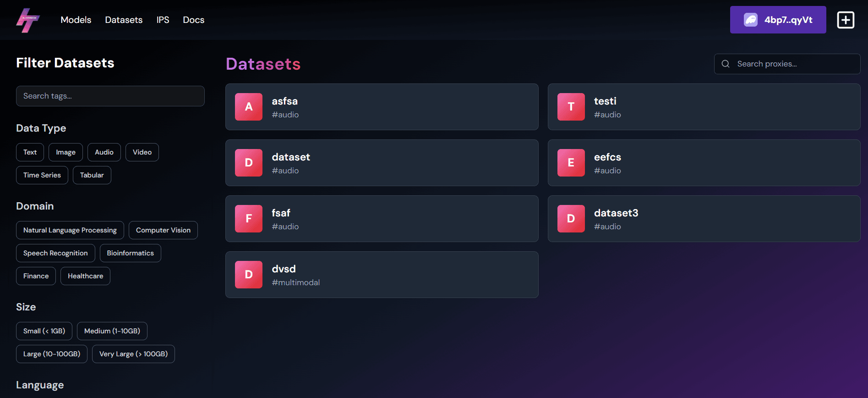Click the Filter Datasets heading

(65, 63)
